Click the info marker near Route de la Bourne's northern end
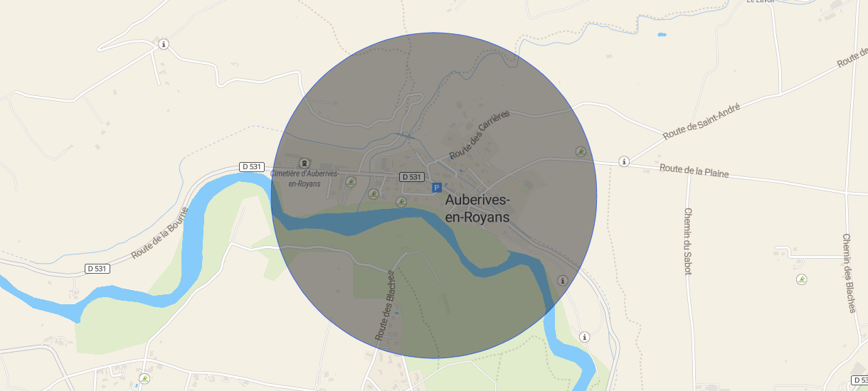The image size is (868, 391). [164, 44]
